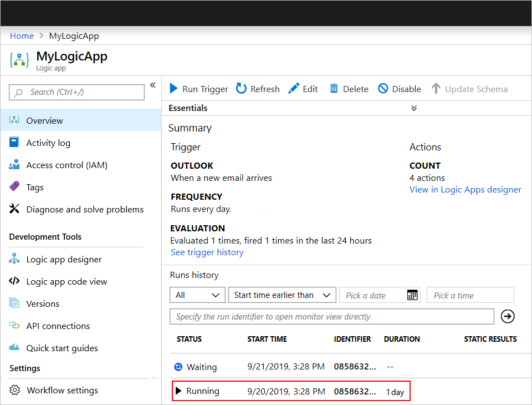Click the 9/20/2019, 3:28 PM start time
The width and height of the screenshot is (532, 405).
(x=286, y=391)
